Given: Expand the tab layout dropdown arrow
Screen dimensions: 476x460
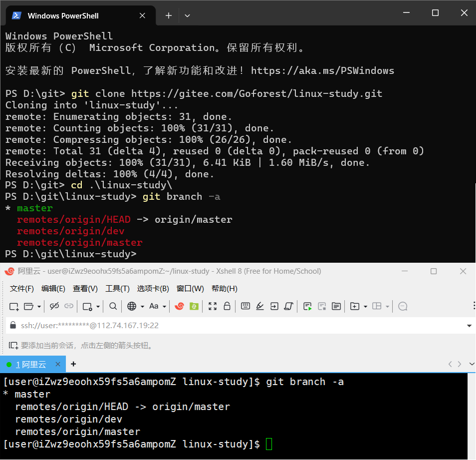Looking at the screenshot, I should coord(387,307).
